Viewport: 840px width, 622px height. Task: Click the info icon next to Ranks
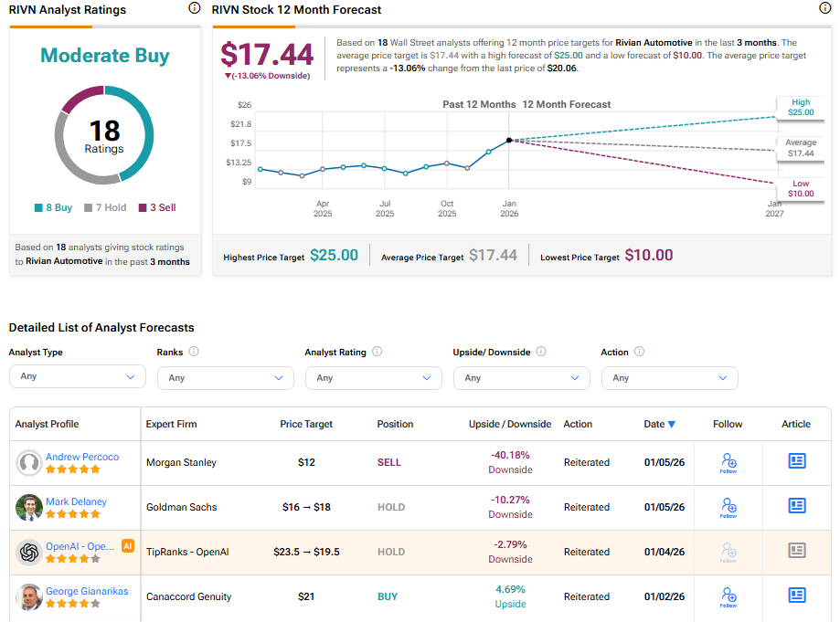[194, 352]
